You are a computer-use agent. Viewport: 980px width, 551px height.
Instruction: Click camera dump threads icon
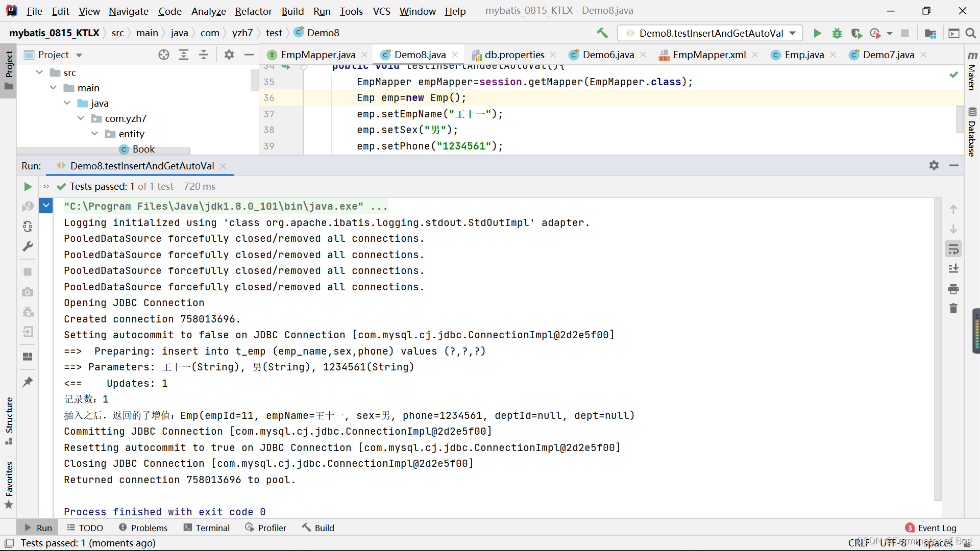coord(28,292)
